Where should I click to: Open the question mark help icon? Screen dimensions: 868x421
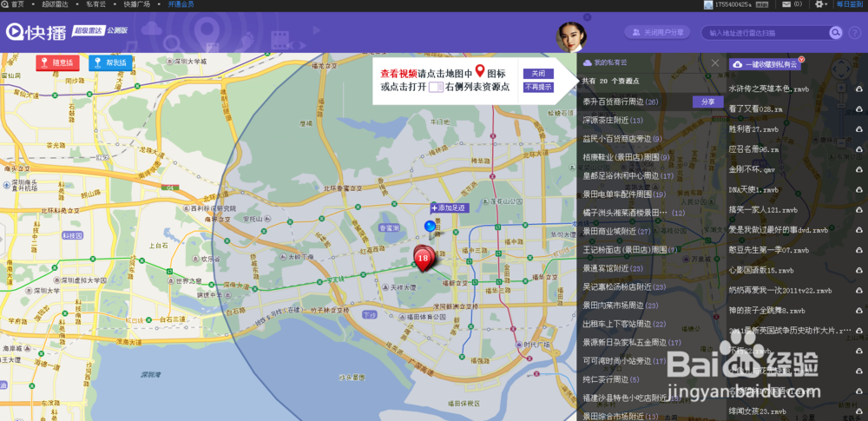[855, 33]
